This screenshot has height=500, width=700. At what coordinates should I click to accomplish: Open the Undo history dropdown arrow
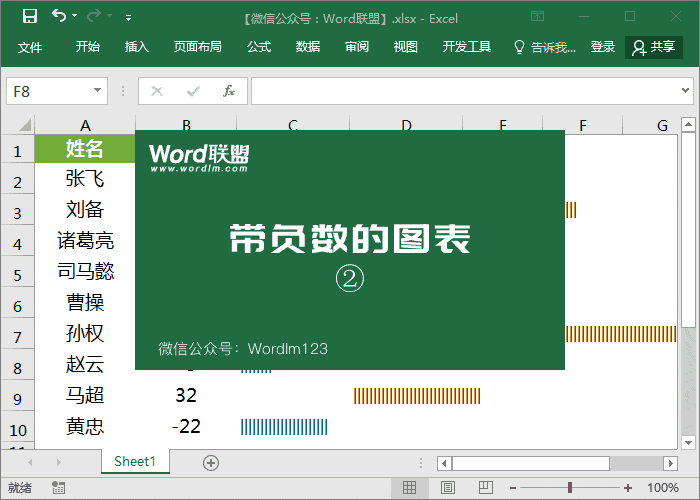(75, 16)
